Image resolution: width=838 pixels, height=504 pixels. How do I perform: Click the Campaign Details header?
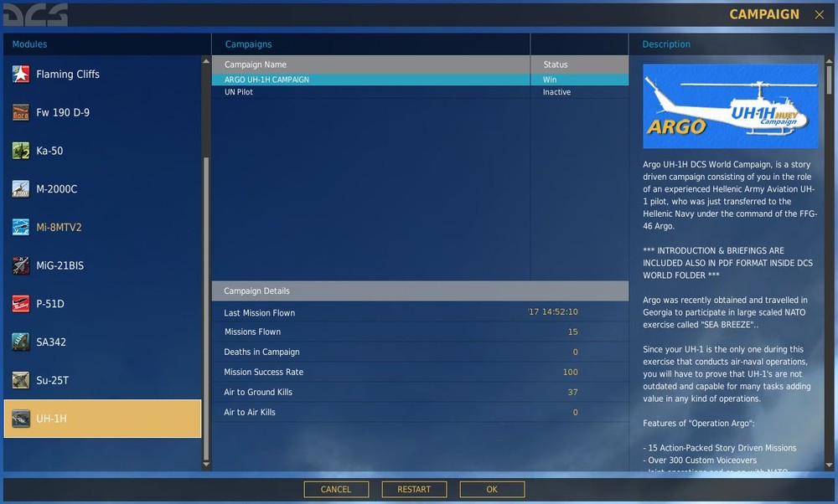click(420, 291)
